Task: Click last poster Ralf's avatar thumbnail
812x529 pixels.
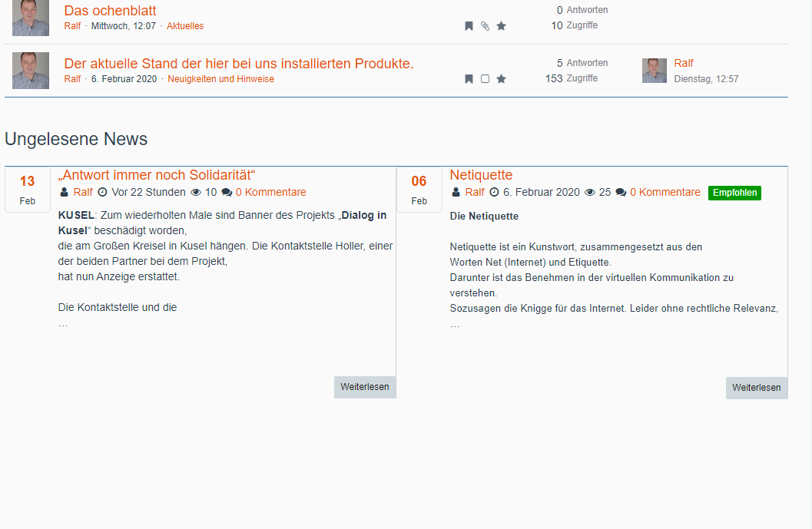Action: 655,71
